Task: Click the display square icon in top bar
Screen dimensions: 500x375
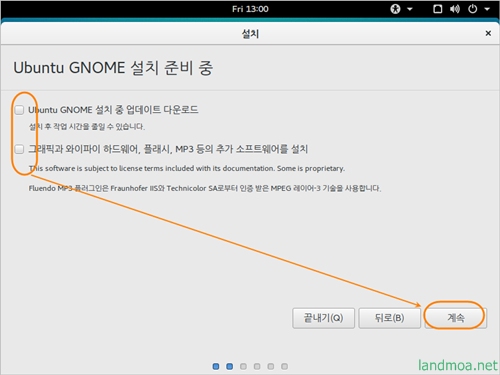Action: pos(438,9)
